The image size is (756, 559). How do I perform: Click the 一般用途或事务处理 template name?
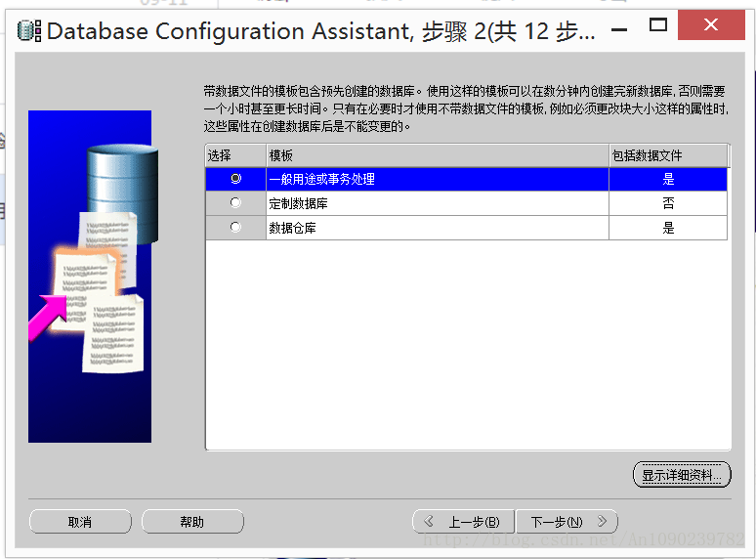click(322, 180)
